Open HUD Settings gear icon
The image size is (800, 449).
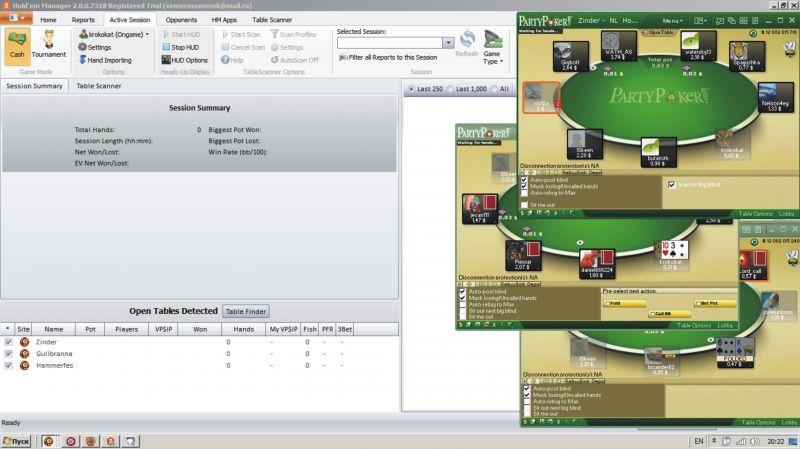(82, 47)
